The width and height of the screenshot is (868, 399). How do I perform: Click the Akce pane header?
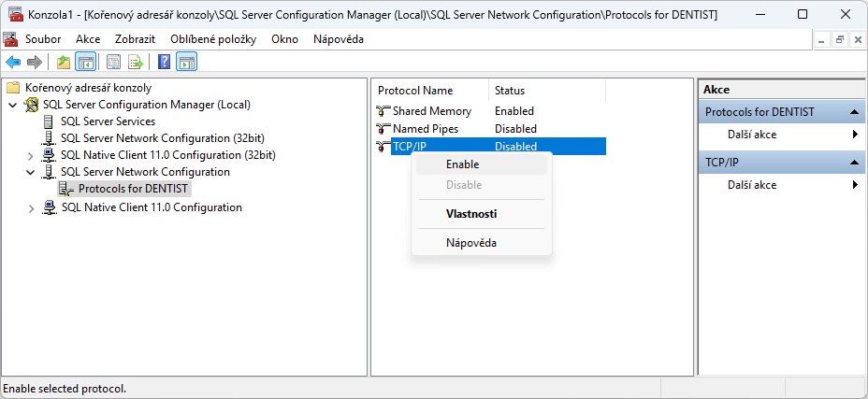(781, 90)
